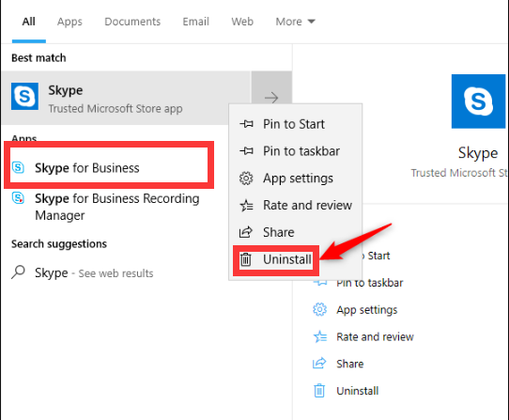Click the gear icon in context menu
Image resolution: width=509 pixels, height=420 pixels.
(246, 179)
